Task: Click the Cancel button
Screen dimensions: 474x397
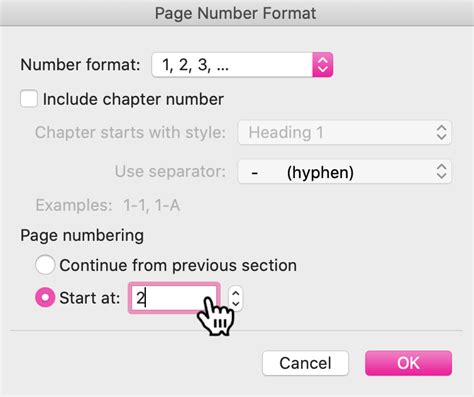Action: 305,363
